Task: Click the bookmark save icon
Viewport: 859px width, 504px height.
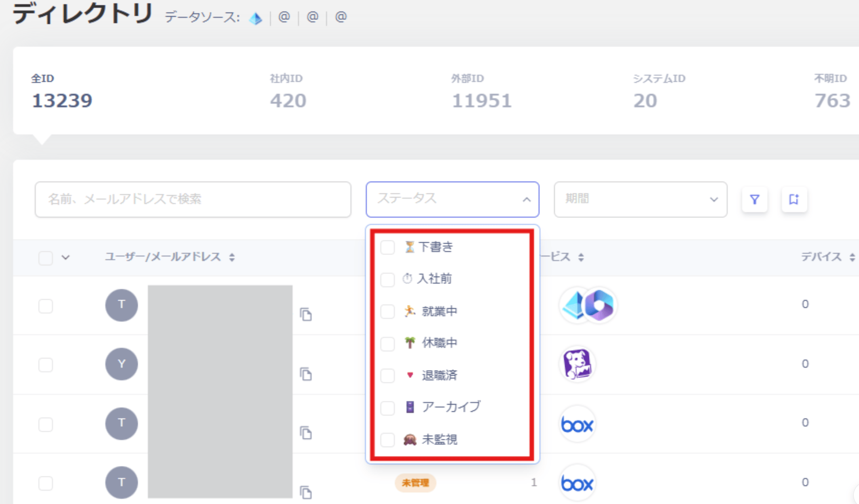Action: coord(794,199)
